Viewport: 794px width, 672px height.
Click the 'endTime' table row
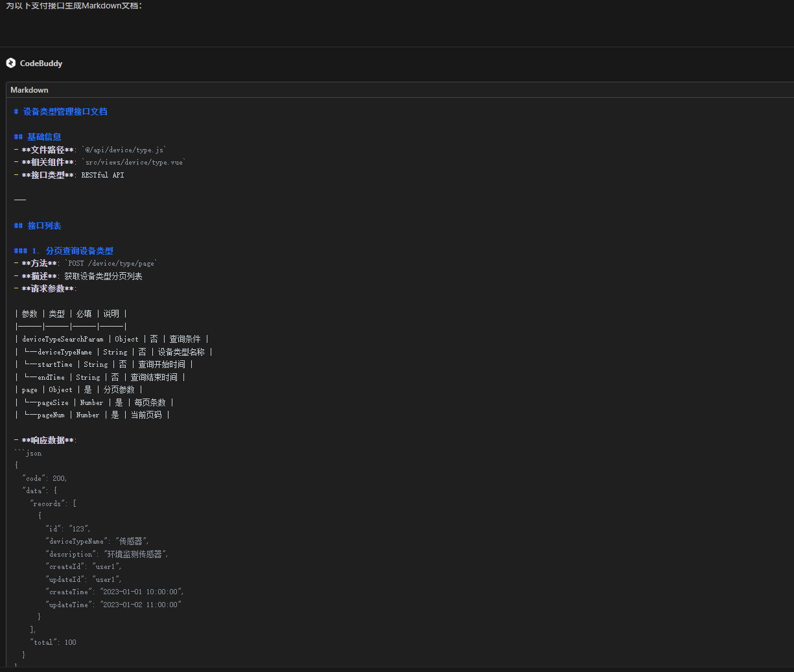click(x=100, y=377)
